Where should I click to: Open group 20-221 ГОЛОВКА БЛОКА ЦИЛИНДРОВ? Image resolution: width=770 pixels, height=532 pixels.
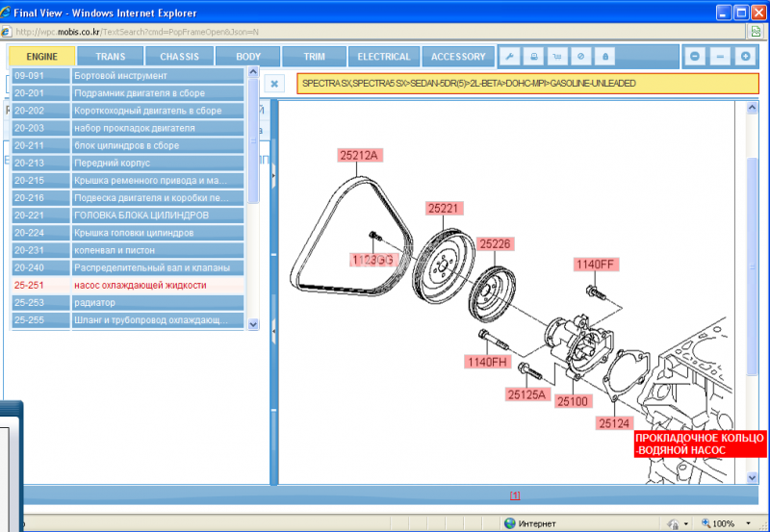tap(128, 215)
